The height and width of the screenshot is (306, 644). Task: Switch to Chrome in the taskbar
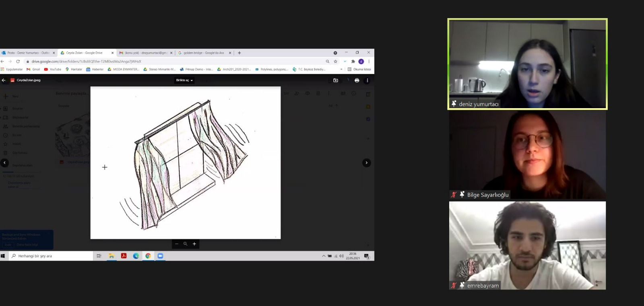(x=148, y=256)
